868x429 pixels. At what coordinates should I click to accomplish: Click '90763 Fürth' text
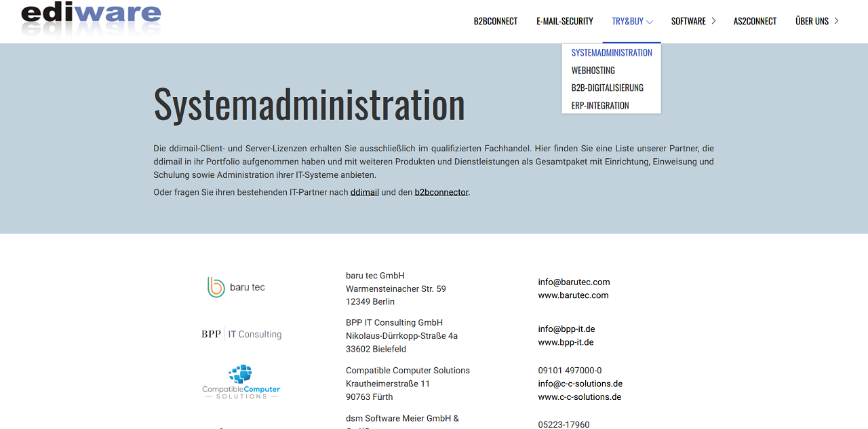point(369,397)
